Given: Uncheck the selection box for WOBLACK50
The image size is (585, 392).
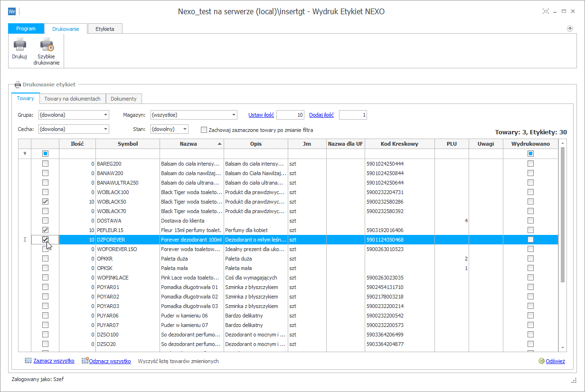Looking at the screenshot, I should pyautogui.click(x=45, y=202).
